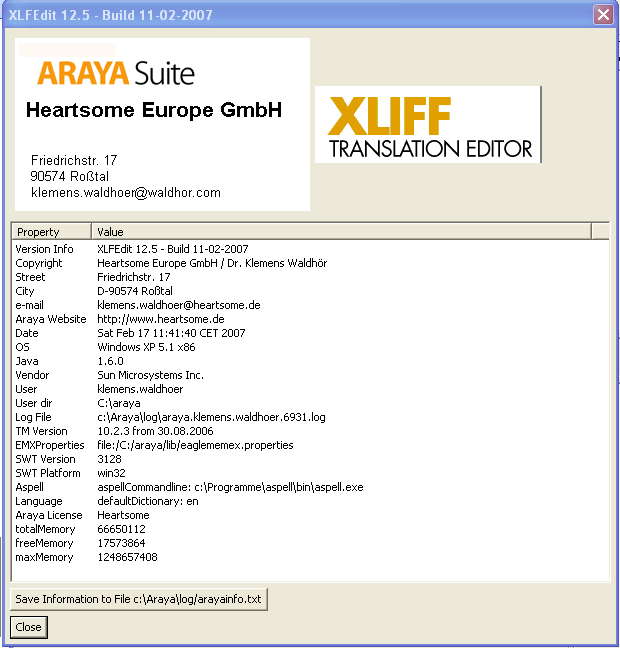Screen dimensions: 620x648
Task: Select the Aspell commandline row
Action: pos(31,487)
